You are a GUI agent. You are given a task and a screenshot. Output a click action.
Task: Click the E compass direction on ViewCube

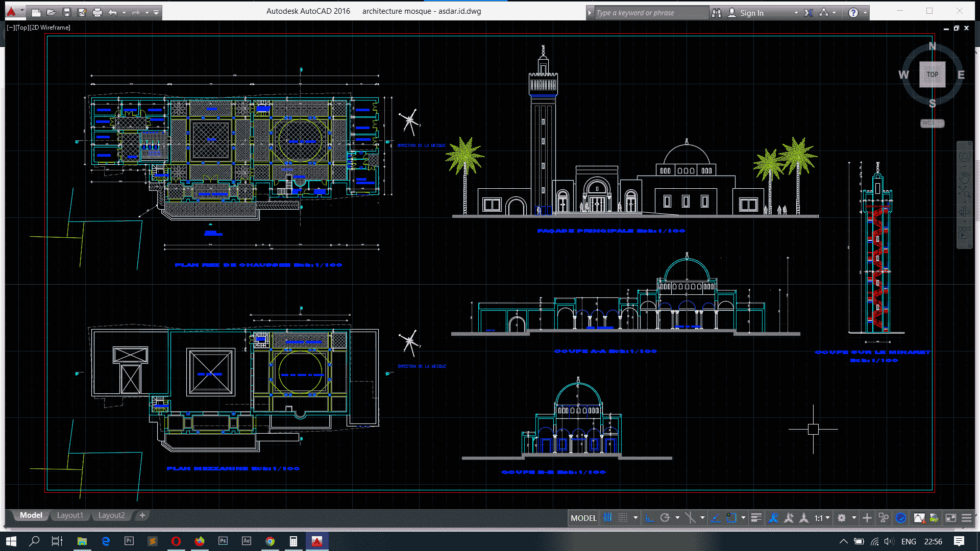961,74
